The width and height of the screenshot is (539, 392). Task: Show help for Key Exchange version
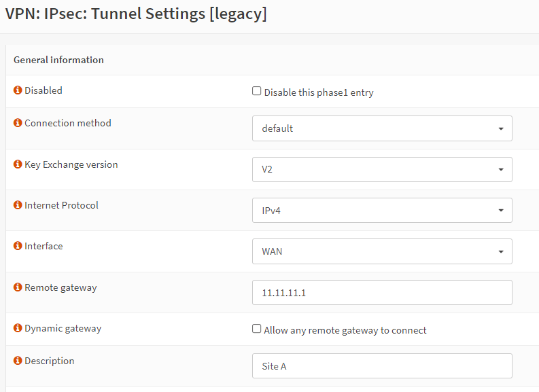click(18, 164)
